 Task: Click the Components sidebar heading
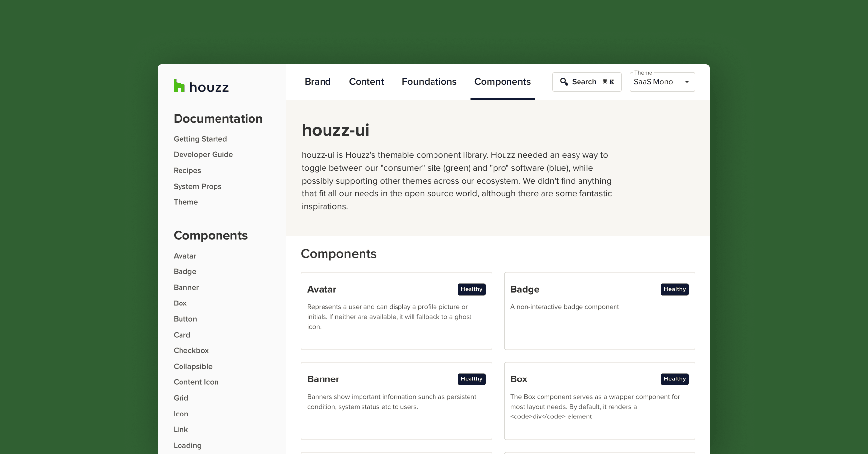[211, 236]
